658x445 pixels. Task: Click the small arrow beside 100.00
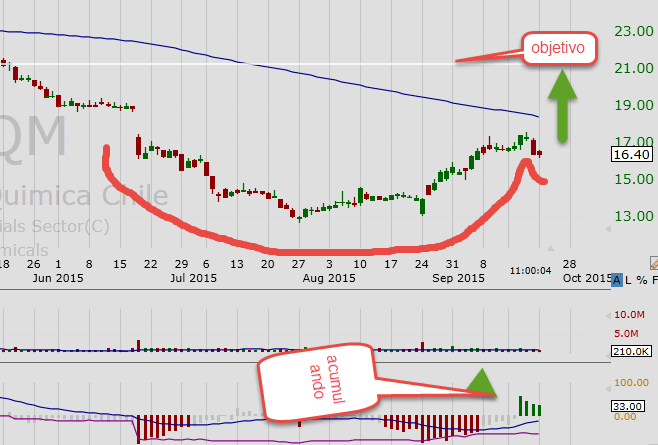(x=607, y=389)
